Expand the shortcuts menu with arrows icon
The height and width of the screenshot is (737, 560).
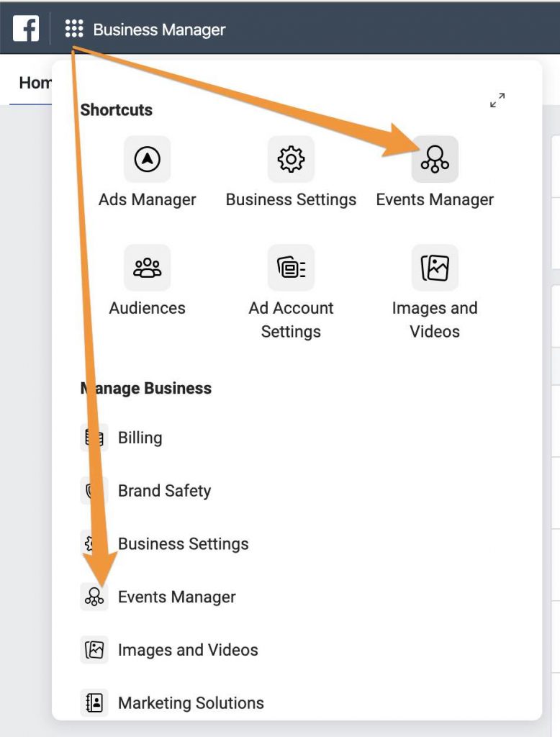(497, 100)
